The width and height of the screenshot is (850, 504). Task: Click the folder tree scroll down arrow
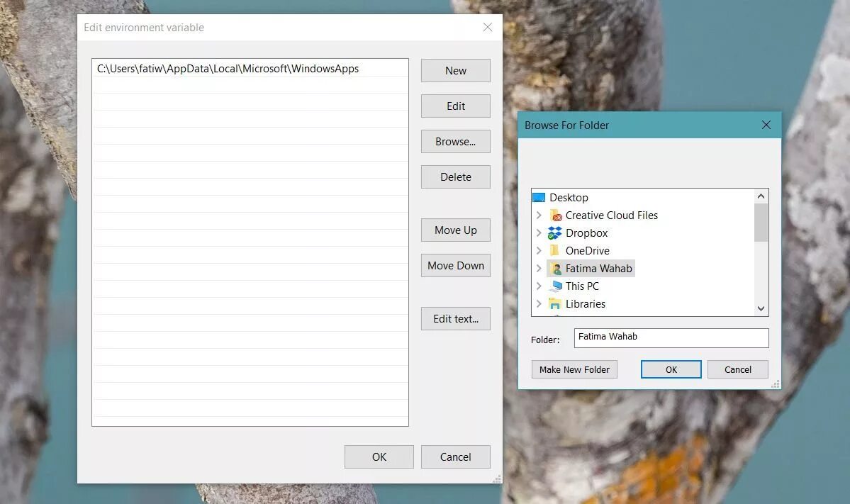[761, 308]
